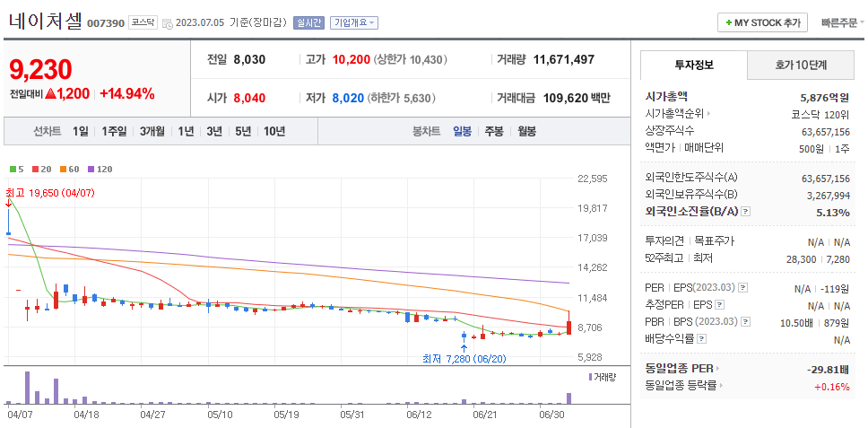Click the 전일 value 8,030

click(x=249, y=60)
